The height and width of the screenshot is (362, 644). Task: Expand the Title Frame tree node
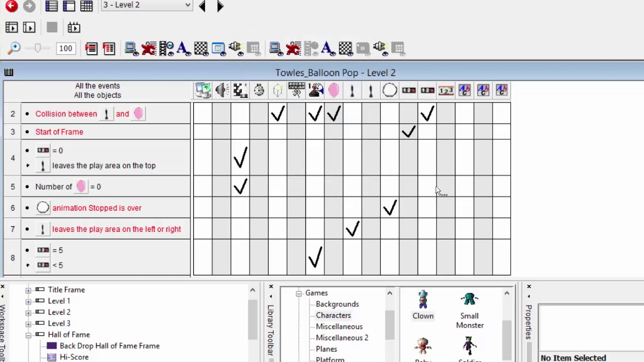[x=28, y=290]
